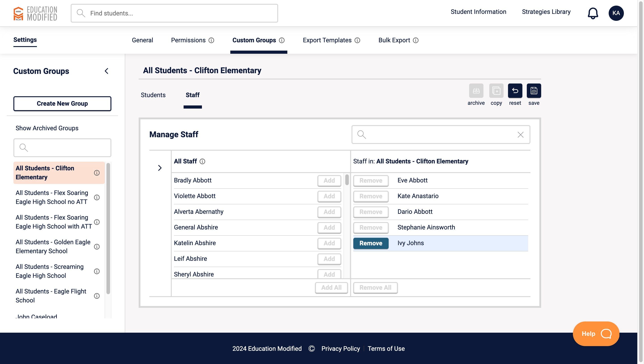Collapse the Custom Groups sidebar
This screenshot has height=364, width=644.
pyautogui.click(x=106, y=71)
